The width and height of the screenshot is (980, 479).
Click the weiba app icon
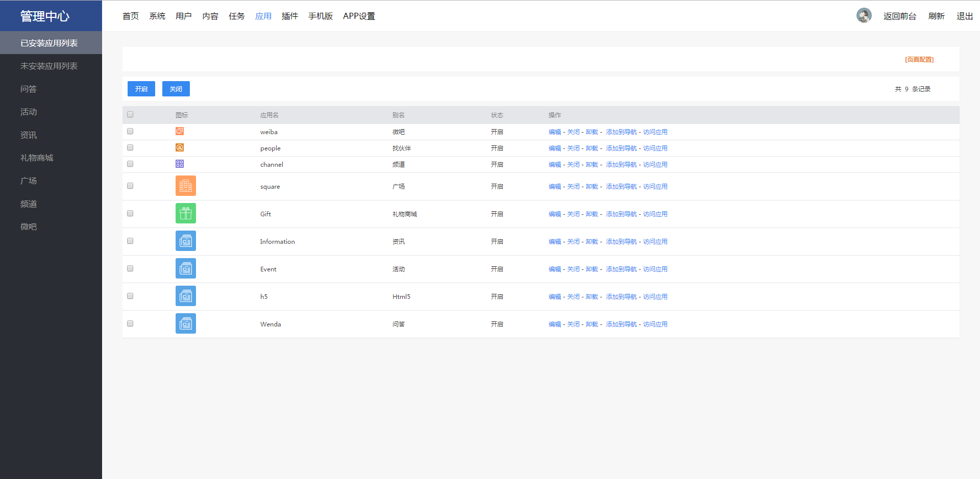(x=180, y=132)
